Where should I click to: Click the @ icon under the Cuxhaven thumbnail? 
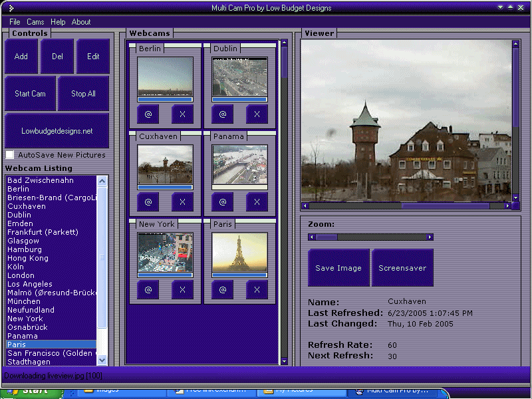[148, 202]
